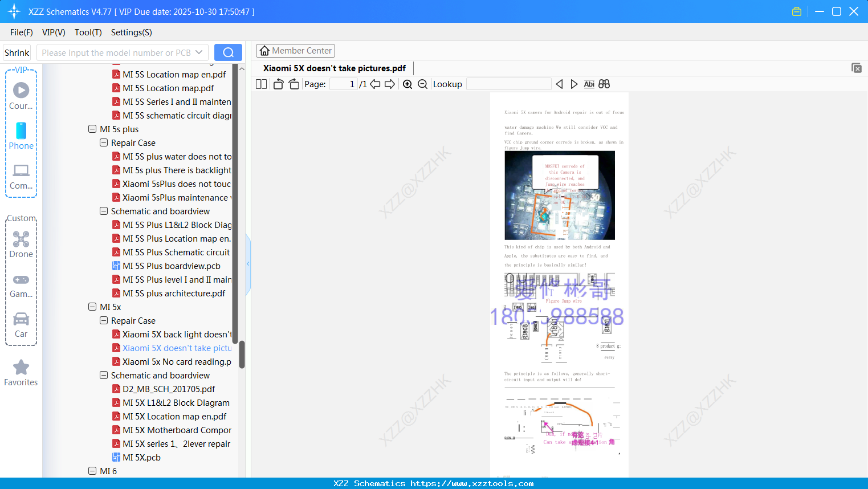The width and height of the screenshot is (868, 489).
Task: Open the Tool(T) menu
Action: 88,32
